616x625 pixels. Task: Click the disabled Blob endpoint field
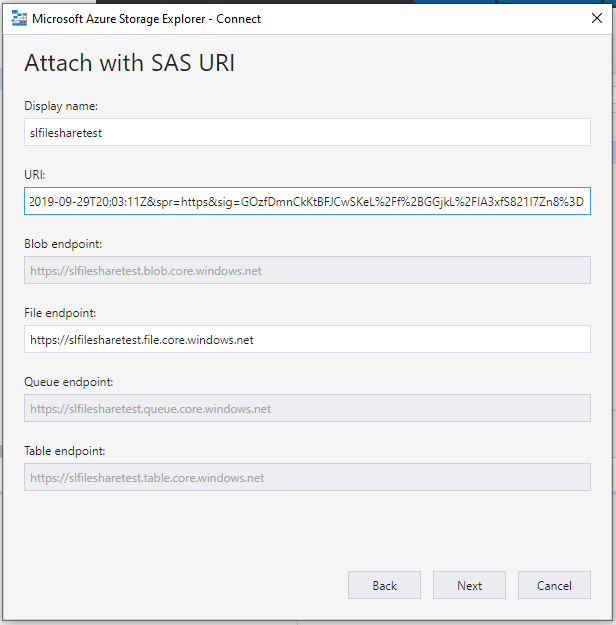pos(307,270)
